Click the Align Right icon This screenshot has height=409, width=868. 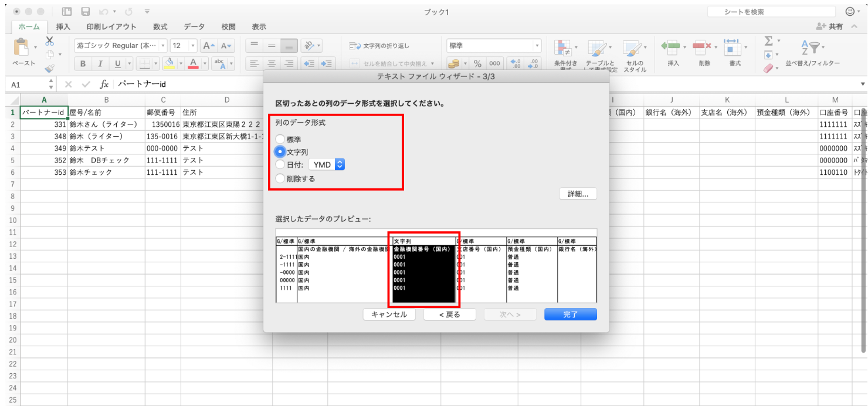(x=289, y=64)
